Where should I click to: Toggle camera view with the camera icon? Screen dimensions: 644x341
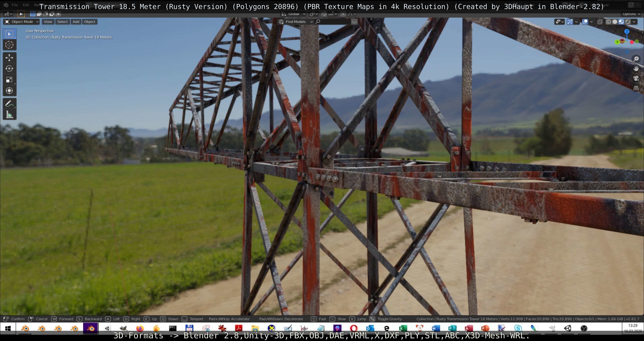[x=636, y=78]
